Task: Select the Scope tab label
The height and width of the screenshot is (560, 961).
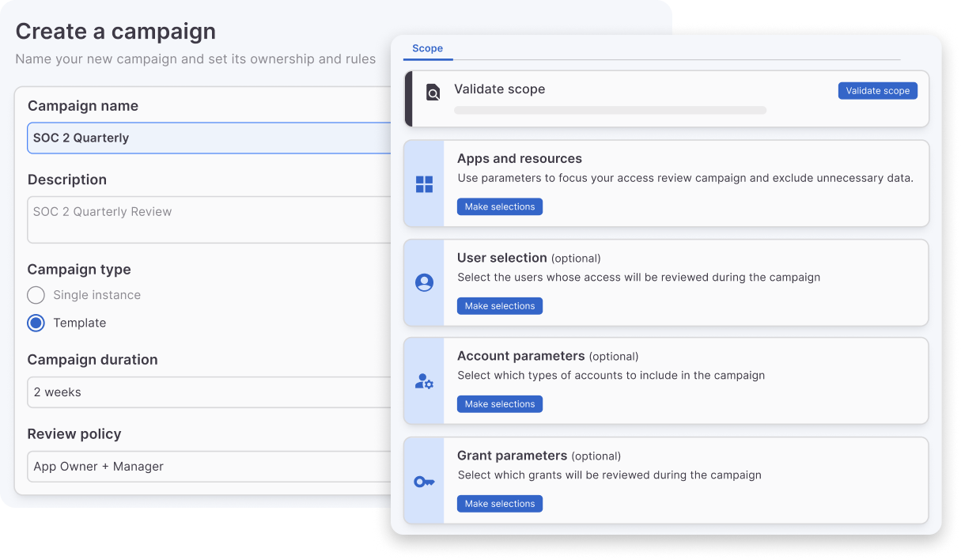Action: tap(427, 48)
